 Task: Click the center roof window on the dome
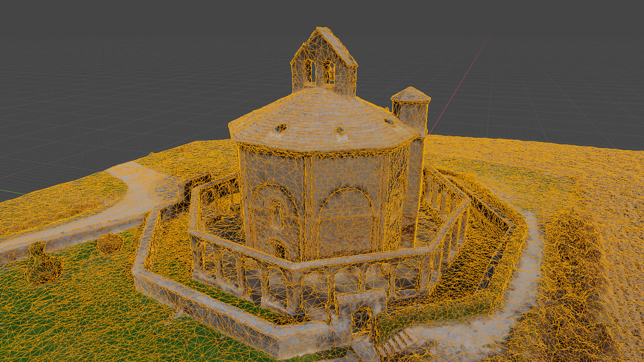(x=339, y=130)
